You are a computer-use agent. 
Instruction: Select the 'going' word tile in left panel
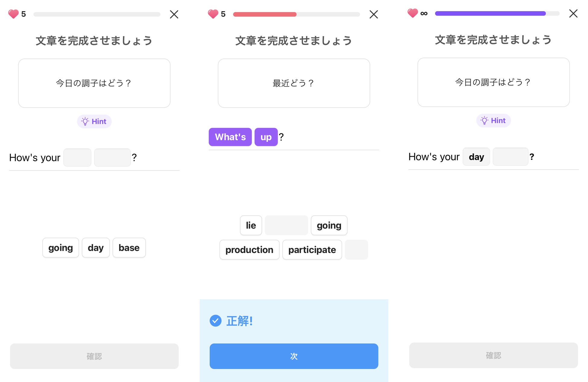[61, 248]
